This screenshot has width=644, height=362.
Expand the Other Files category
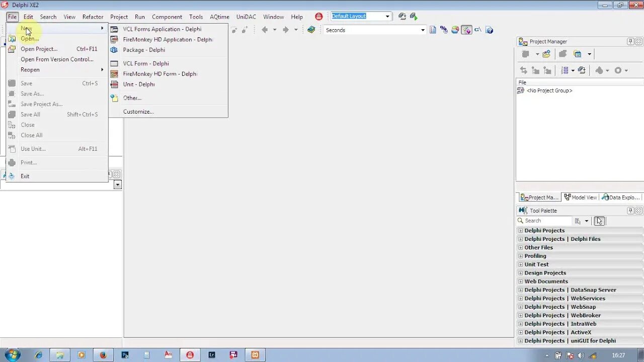click(x=521, y=247)
